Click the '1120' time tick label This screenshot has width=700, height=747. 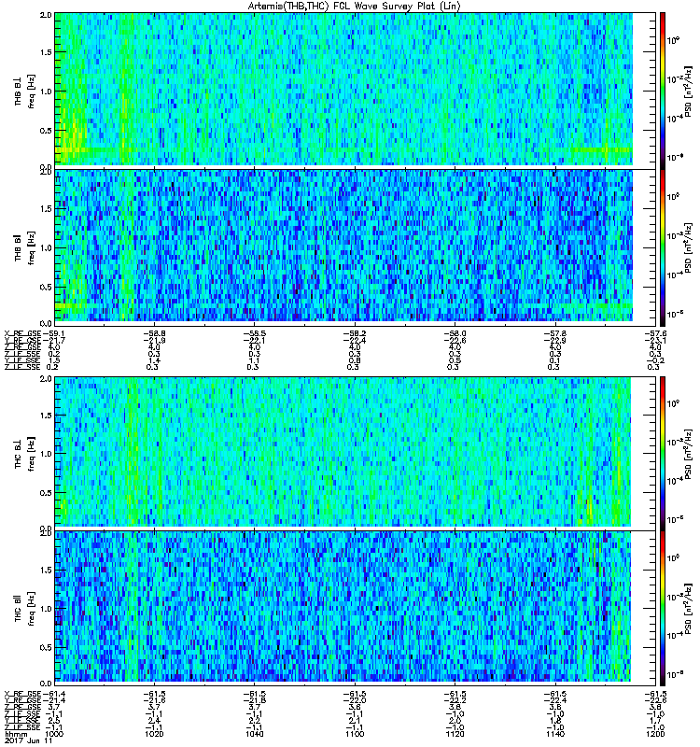(x=455, y=734)
